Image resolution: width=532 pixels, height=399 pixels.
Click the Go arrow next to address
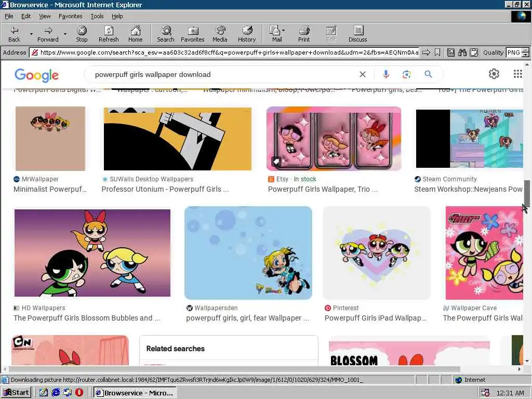(426, 52)
